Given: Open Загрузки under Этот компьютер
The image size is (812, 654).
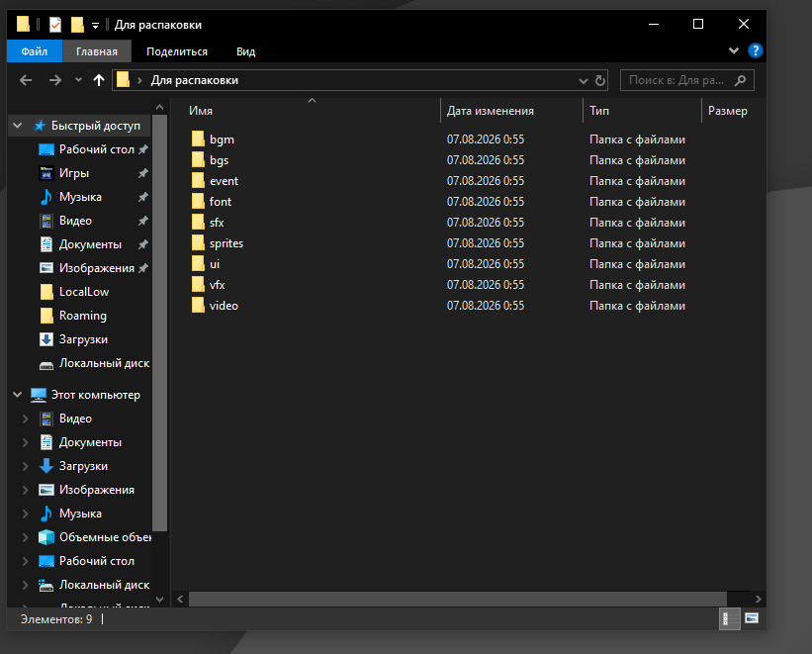Looking at the screenshot, I should [83, 466].
